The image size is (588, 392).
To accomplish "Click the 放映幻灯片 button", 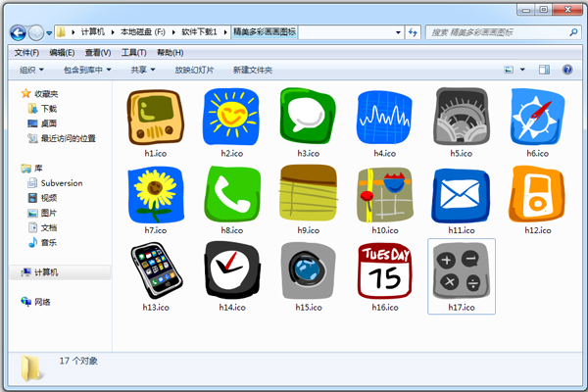I will click(196, 70).
